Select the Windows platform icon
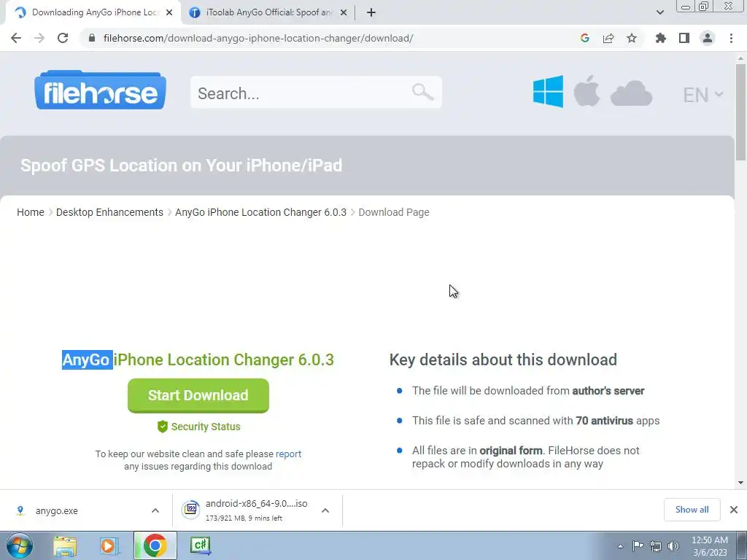The width and height of the screenshot is (747, 560). [548, 91]
